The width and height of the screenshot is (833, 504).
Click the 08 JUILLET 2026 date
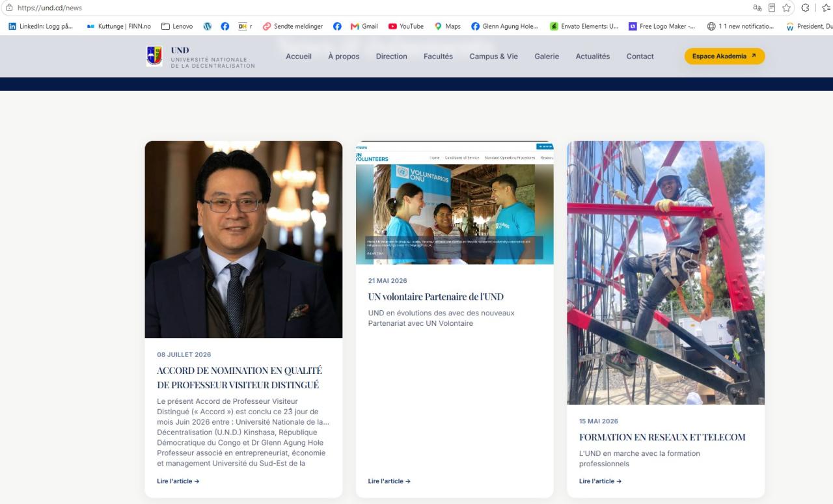[x=184, y=354]
